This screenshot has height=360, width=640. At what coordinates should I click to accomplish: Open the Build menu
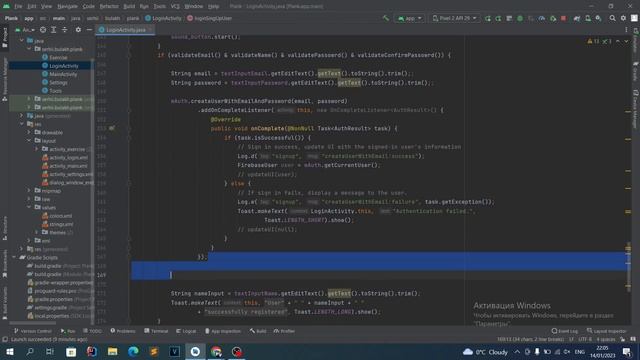[x=129, y=7]
